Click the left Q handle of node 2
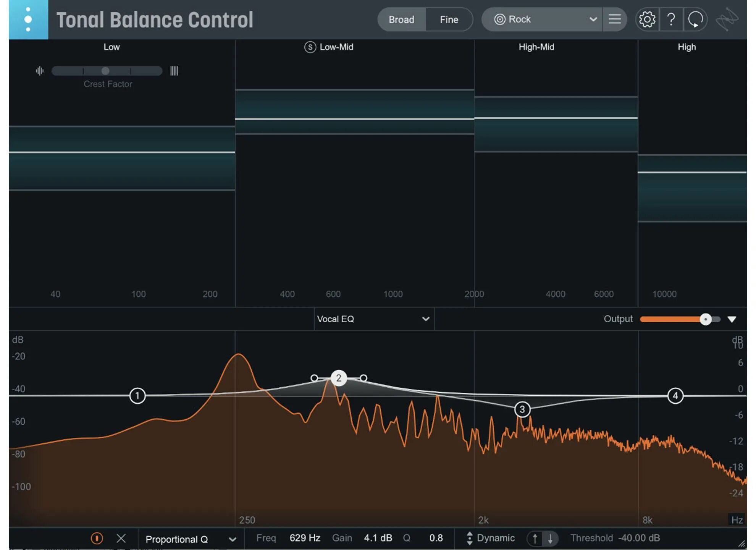This screenshot has width=756, height=550. click(x=314, y=378)
